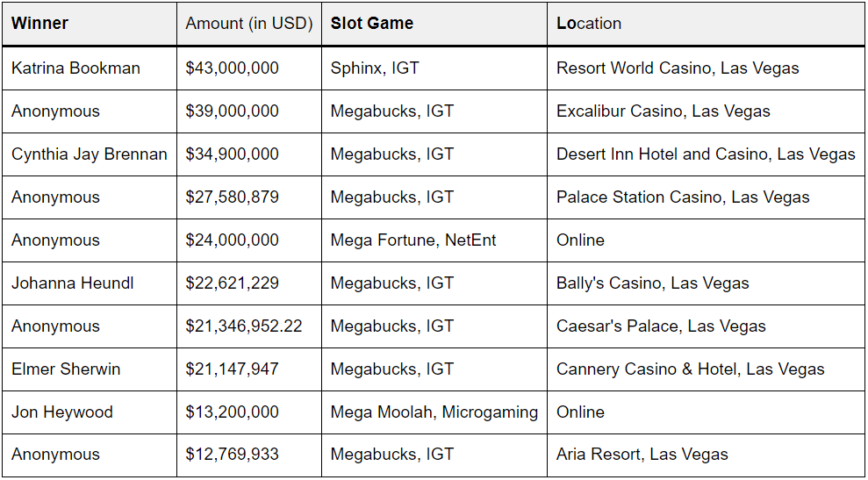Select the $21,346,952.22 amount cell

[249, 326]
